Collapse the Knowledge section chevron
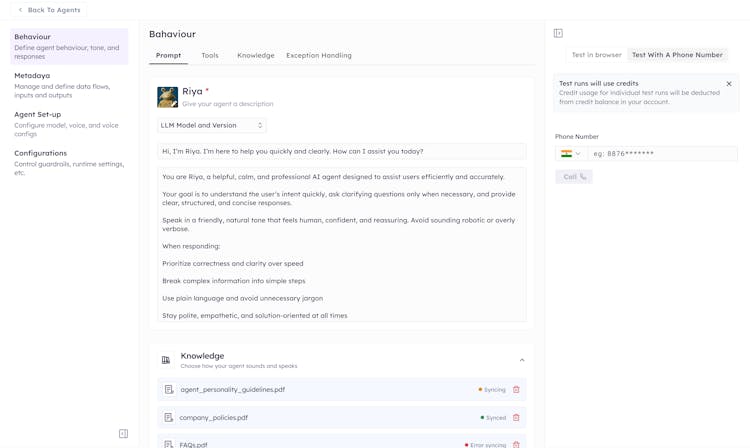This screenshot has height=448, width=750. [x=521, y=360]
